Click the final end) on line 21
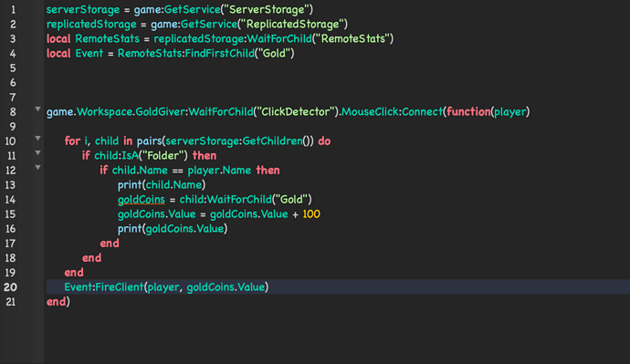Image resolution: width=630 pixels, height=364 pixels. [x=58, y=302]
